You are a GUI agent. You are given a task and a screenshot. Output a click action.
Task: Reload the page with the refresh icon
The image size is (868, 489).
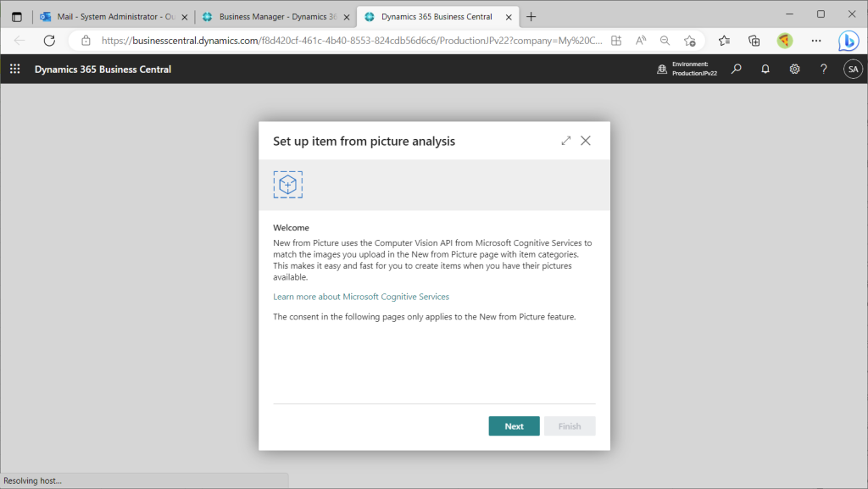click(x=49, y=41)
